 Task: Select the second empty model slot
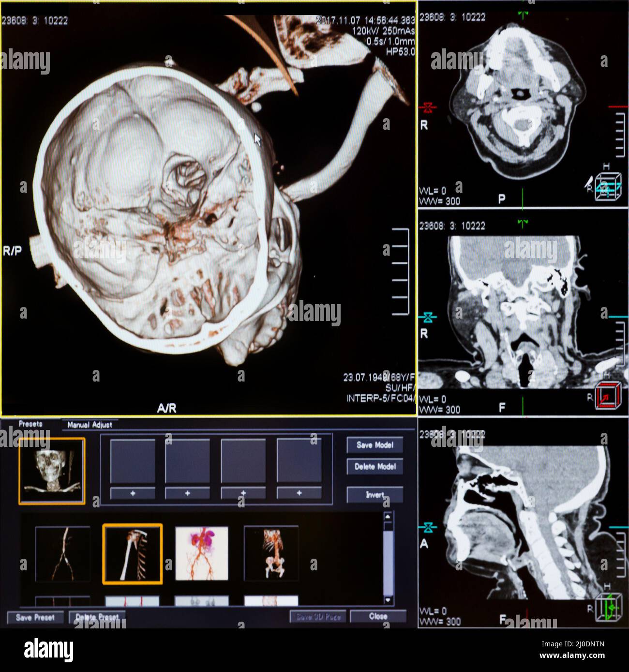pos(188,461)
